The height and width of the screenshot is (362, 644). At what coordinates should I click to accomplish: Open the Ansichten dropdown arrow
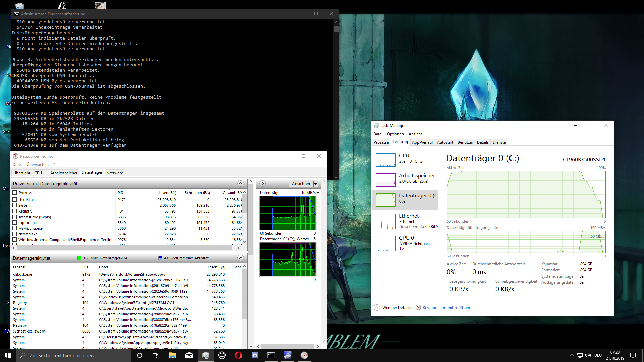coord(315,184)
